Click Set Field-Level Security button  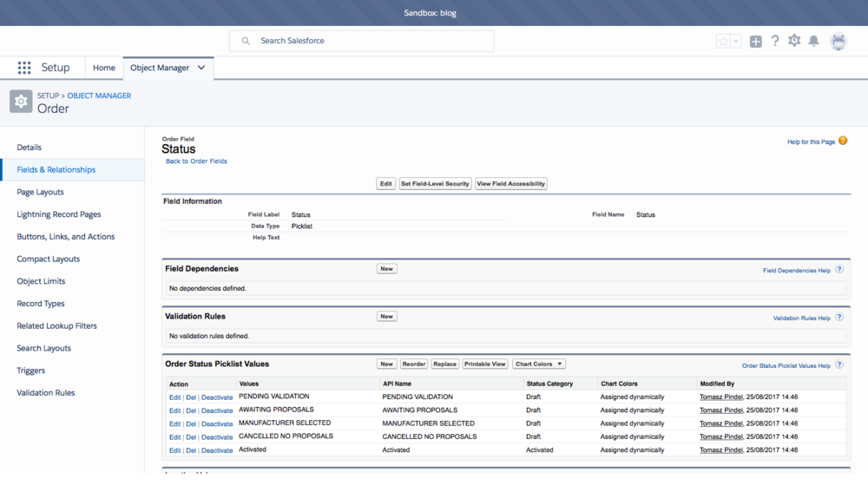pos(435,184)
